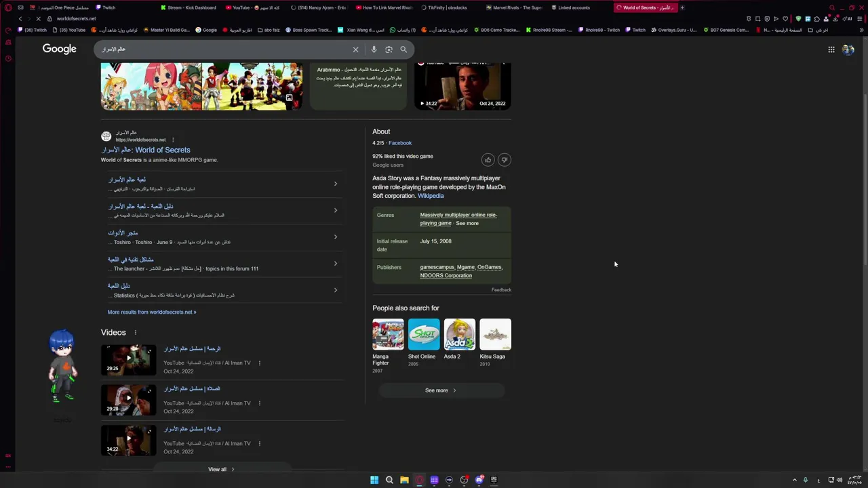Open the Asda 2 thumbnail
This screenshot has width=868, height=488.
(460, 334)
